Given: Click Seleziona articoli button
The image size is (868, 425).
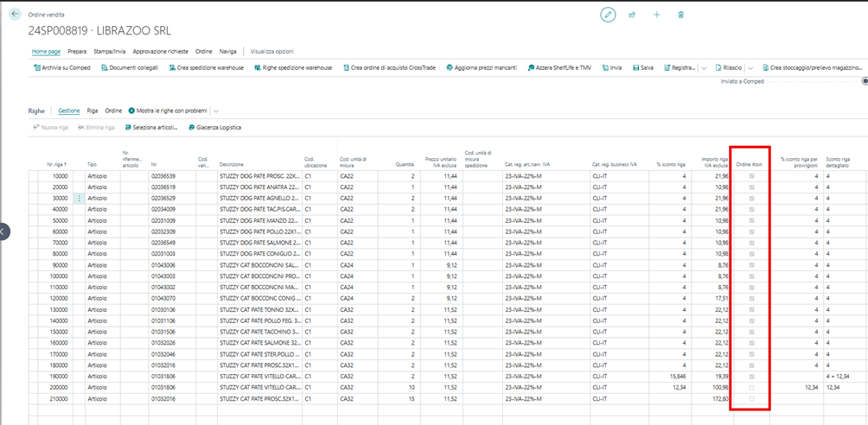Looking at the screenshot, I should (152, 127).
